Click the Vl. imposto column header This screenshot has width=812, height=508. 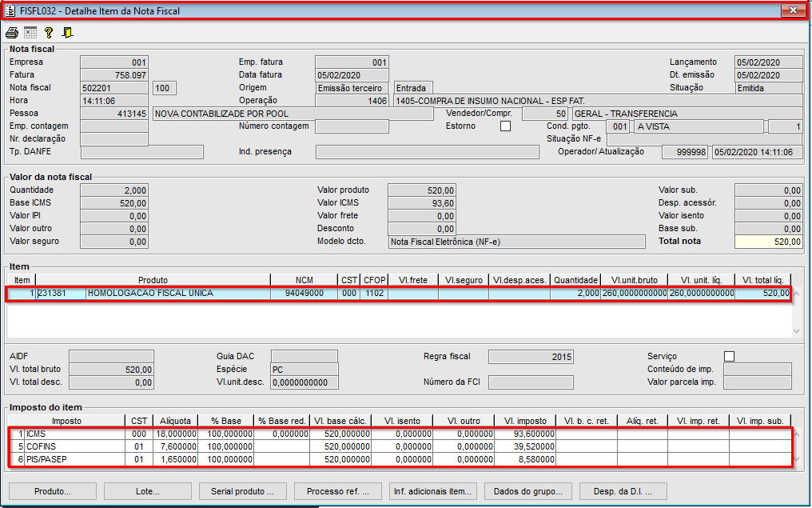click(x=525, y=421)
